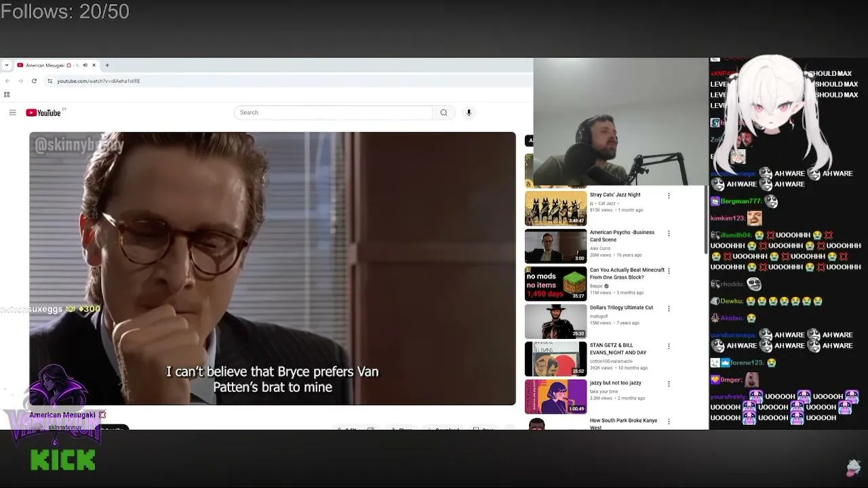The image size is (868, 488).
Task: Focus the browser address bar URL
Action: click(98, 81)
